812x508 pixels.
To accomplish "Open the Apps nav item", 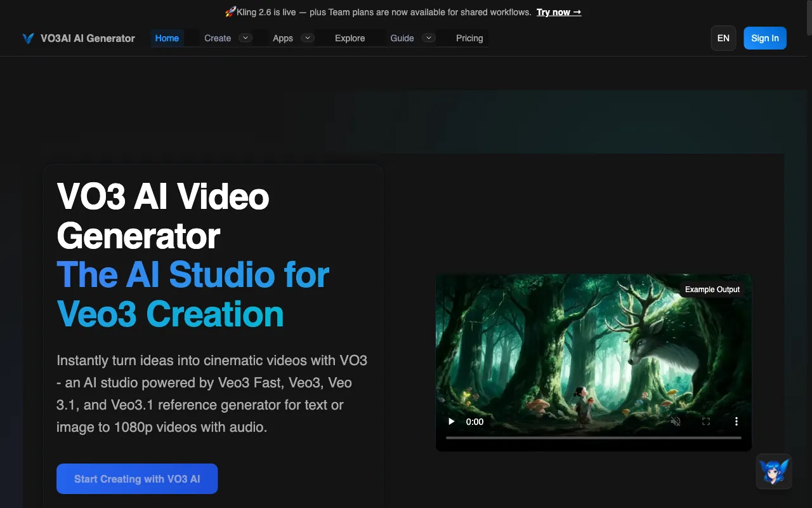I will pyautogui.click(x=283, y=38).
